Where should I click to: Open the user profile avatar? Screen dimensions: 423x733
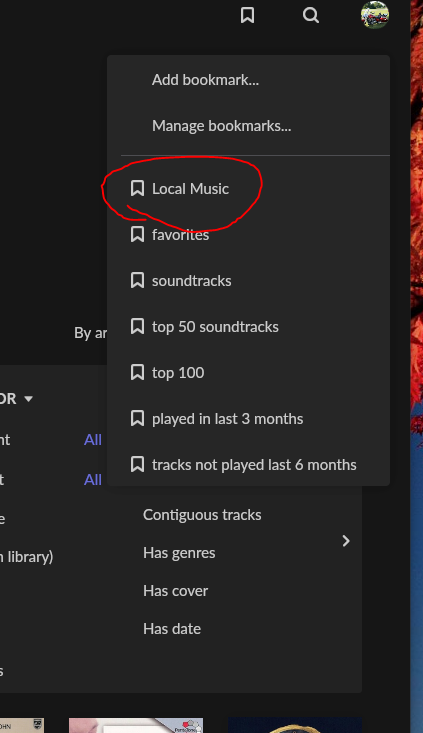coord(375,15)
